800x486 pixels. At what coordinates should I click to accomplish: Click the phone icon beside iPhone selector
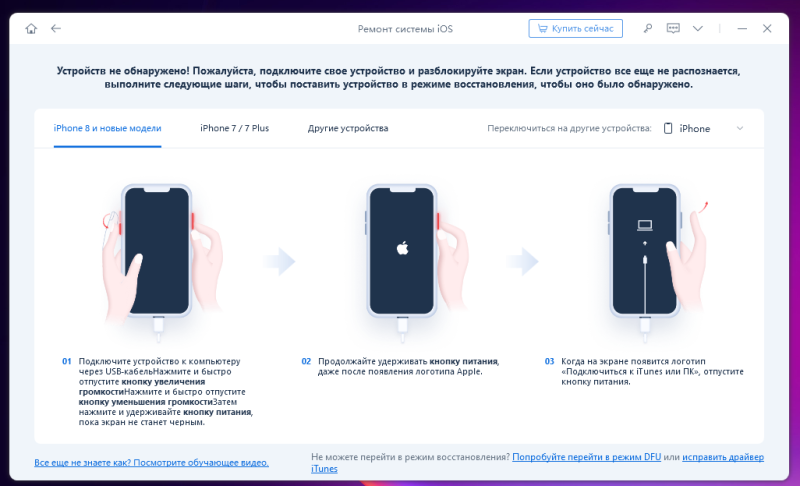tap(668, 129)
